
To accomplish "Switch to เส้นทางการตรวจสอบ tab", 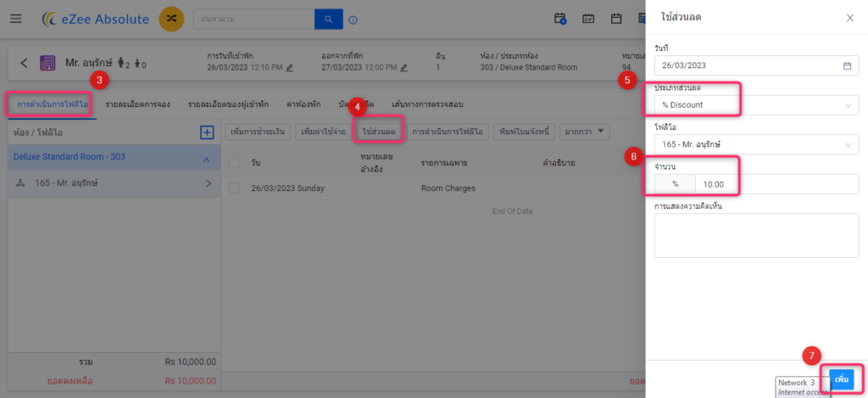I will point(427,104).
